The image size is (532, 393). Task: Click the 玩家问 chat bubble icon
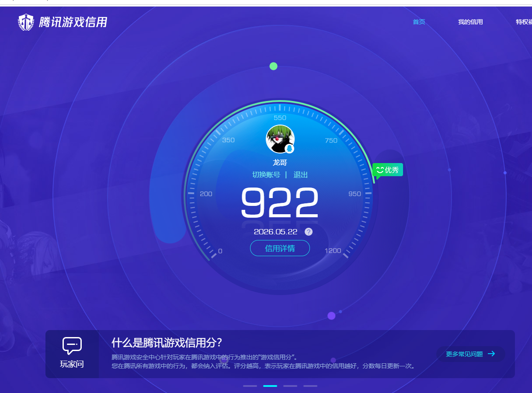(72, 346)
